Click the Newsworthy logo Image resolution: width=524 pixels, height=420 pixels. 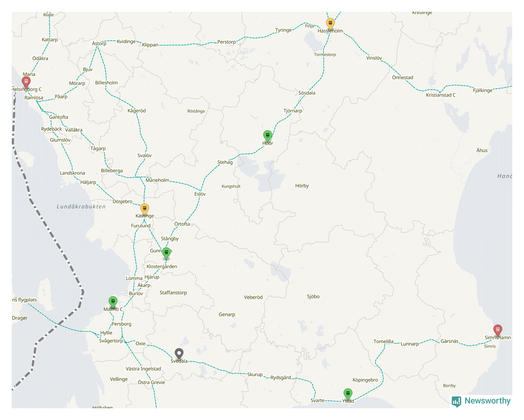[481, 401]
